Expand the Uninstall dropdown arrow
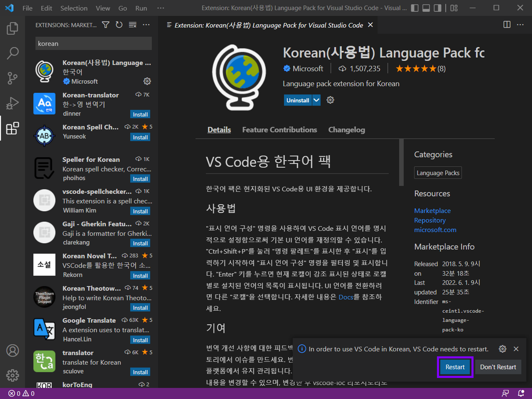Image resolution: width=532 pixels, height=399 pixels. (x=316, y=100)
